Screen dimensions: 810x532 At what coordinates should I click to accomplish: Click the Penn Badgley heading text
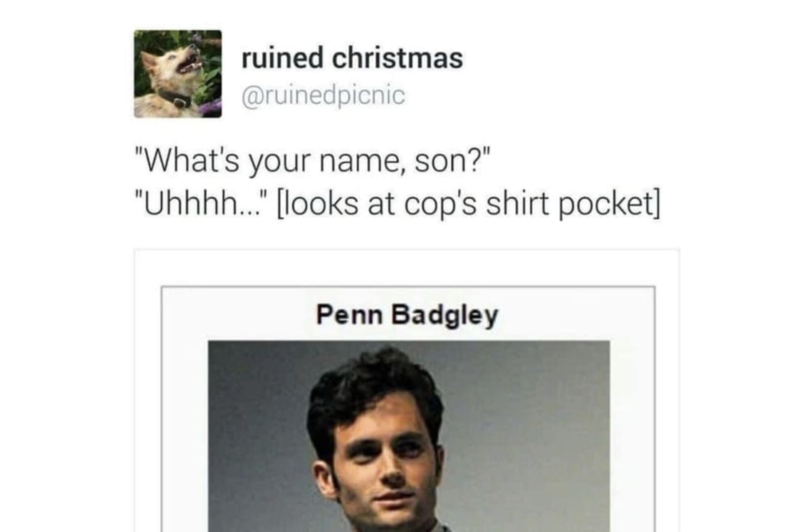[407, 314]
